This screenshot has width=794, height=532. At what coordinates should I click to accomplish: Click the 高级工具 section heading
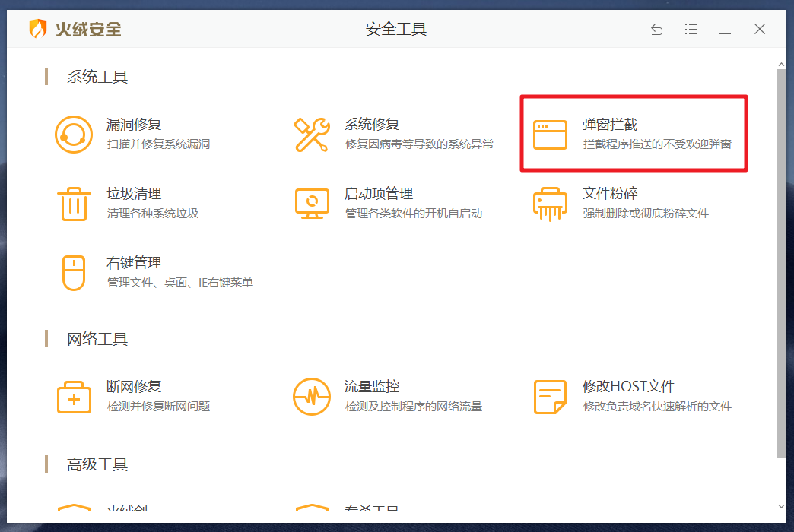point(97,464)
